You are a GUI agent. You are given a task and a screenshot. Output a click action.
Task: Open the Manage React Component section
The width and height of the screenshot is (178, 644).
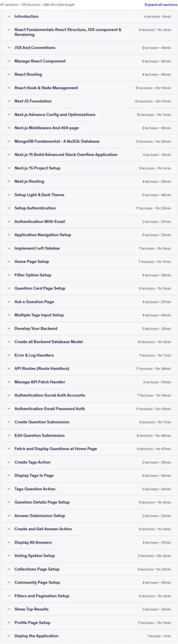click(x=89, y=61)
